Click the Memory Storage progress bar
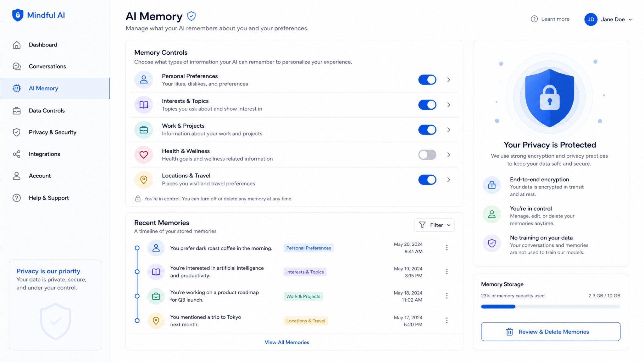644x362 pixels. click(551, 306)
